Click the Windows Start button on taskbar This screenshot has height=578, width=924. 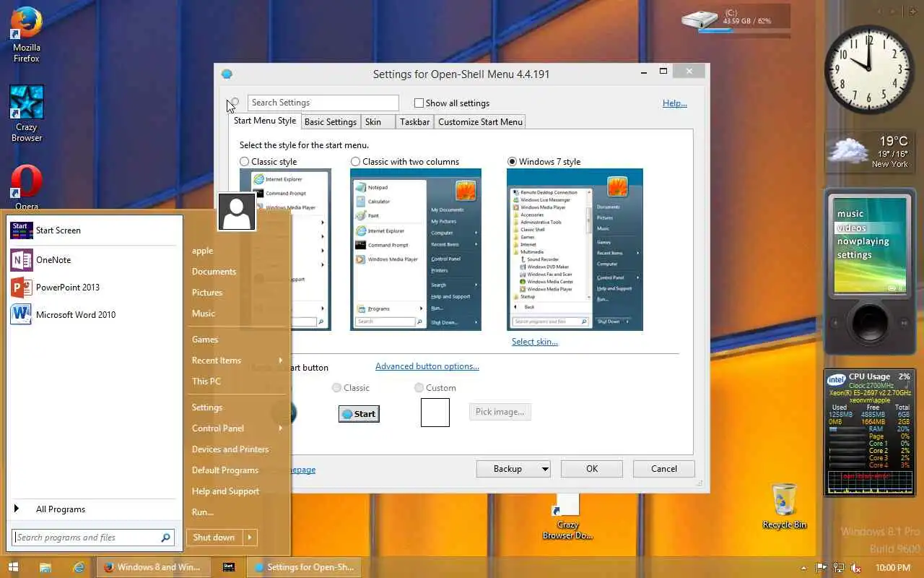pyautogui.click(x=13, y=567)
